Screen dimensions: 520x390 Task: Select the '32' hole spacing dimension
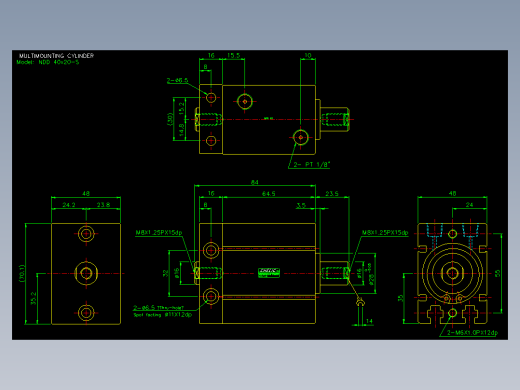pyautogui.click(x=165, y=273)
